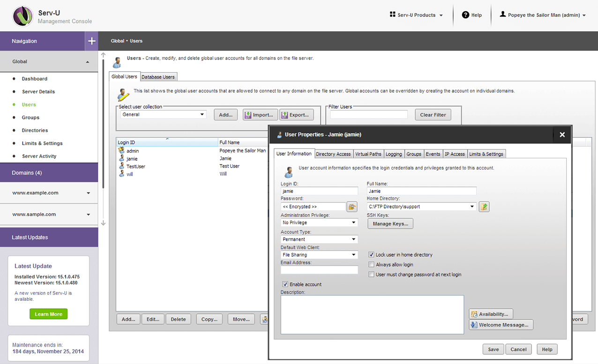Go to Dashboard in navigation
This screenshot has height=364, width=598.
(35, 79)
